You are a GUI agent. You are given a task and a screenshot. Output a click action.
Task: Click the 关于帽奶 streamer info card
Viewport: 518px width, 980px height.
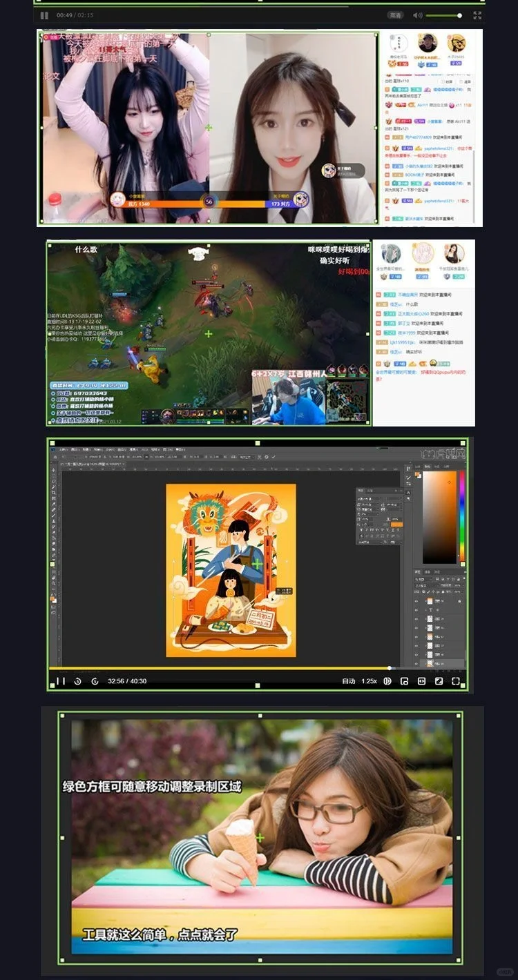(x=343, y=170)
